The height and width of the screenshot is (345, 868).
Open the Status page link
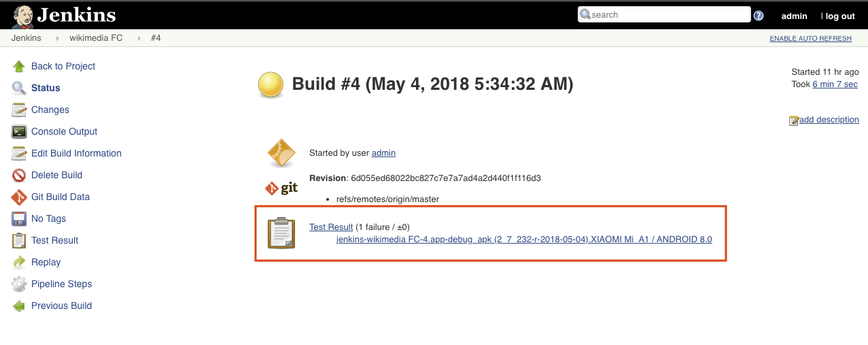[x=46, y=88]
